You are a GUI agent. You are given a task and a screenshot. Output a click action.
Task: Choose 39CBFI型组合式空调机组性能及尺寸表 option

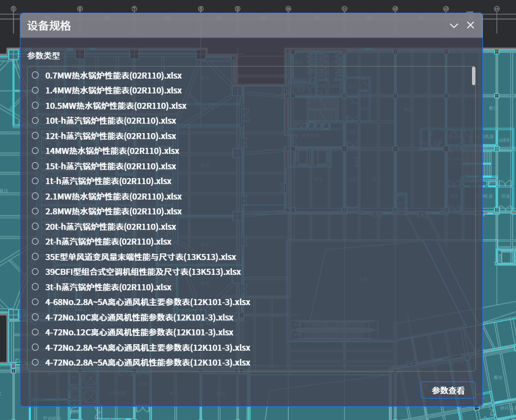point(35,272)
